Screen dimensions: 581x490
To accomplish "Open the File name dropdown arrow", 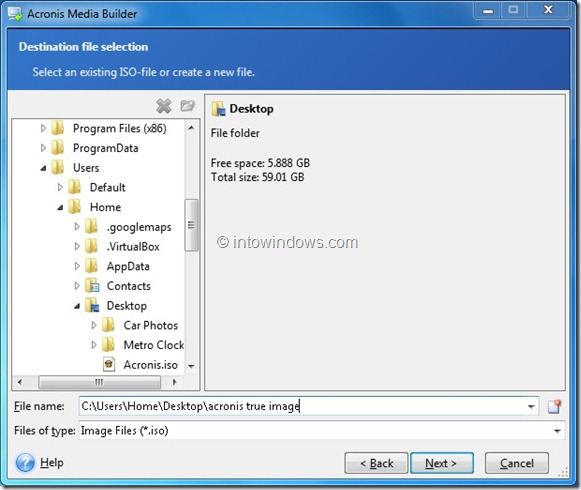I will 531,407.
